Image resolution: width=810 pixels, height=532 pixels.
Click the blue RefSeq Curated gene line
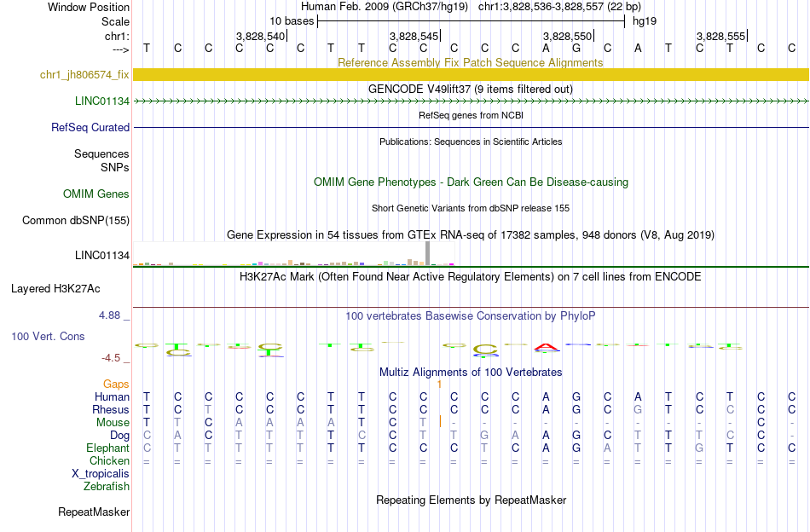point(471,127)
